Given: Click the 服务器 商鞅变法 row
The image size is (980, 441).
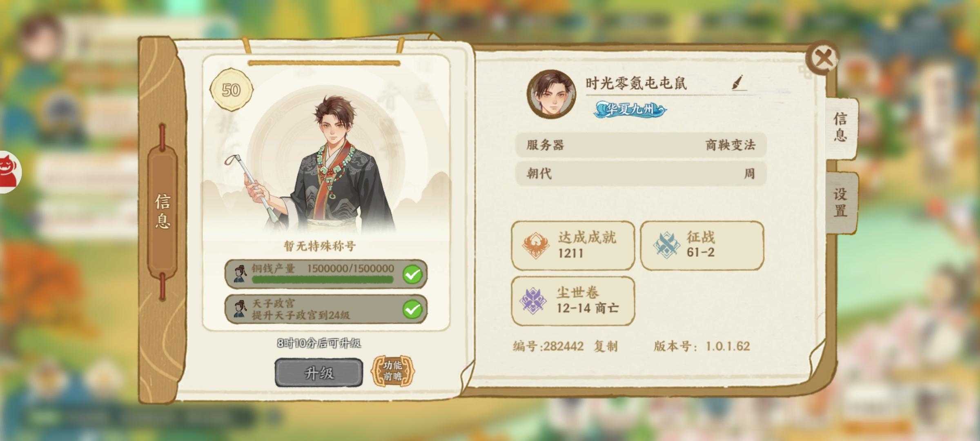Looking at the screenshot, I should [x=641, y=145].
